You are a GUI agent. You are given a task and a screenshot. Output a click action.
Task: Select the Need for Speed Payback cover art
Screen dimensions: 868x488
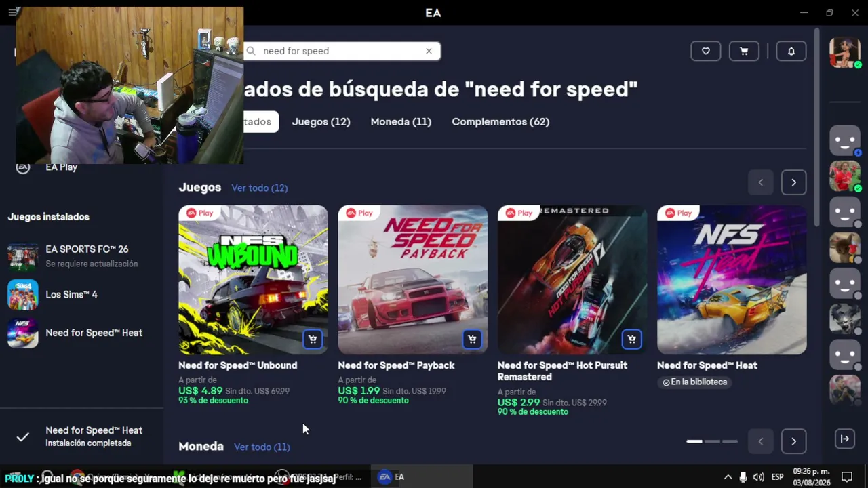click(x=412, y=280)
